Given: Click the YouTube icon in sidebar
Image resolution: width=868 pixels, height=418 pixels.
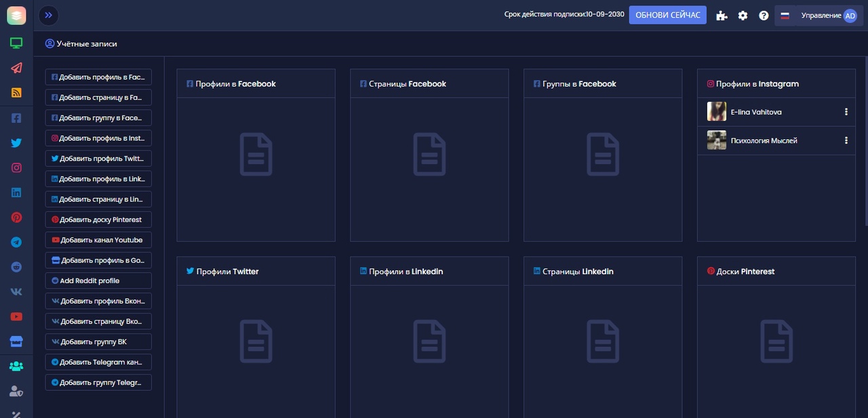Looking at the screenshot, I should point(16,317).
